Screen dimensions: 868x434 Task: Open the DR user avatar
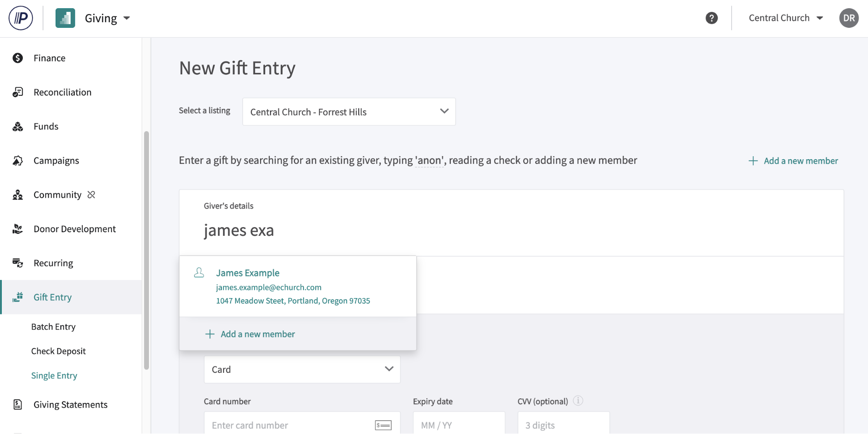pos(848,18)
